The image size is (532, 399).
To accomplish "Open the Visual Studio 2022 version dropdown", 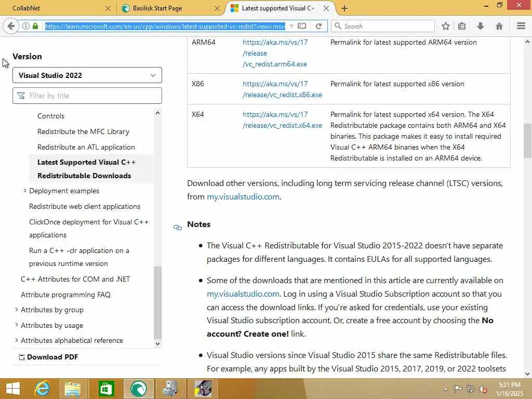I will coord(87,75).
